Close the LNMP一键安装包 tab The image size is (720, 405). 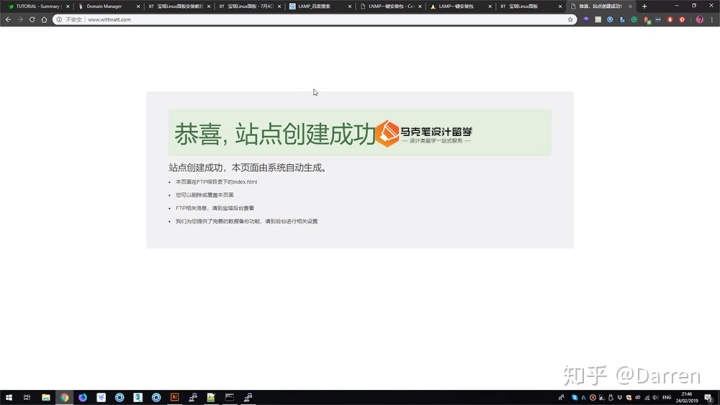pyautogui.click(x=420, y=6)
